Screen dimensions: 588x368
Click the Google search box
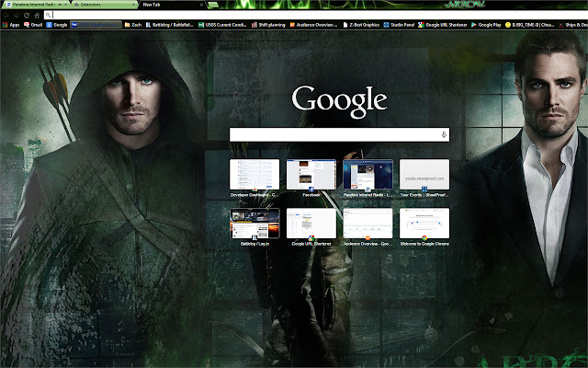339,135
